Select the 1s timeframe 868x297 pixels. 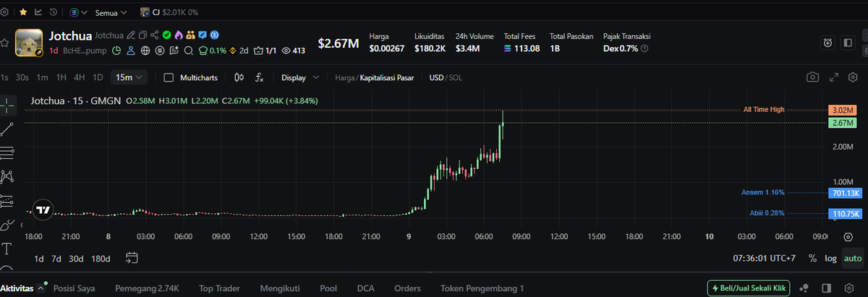coord(4,77)
